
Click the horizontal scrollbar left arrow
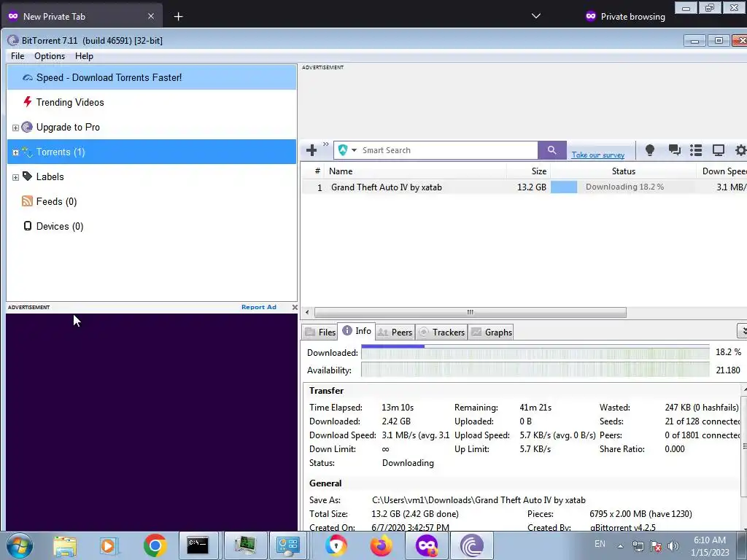(307, 312)
